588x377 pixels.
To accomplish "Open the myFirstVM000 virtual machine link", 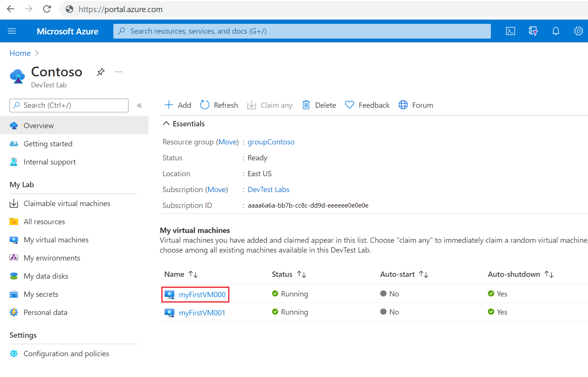I will coord(202,295).
